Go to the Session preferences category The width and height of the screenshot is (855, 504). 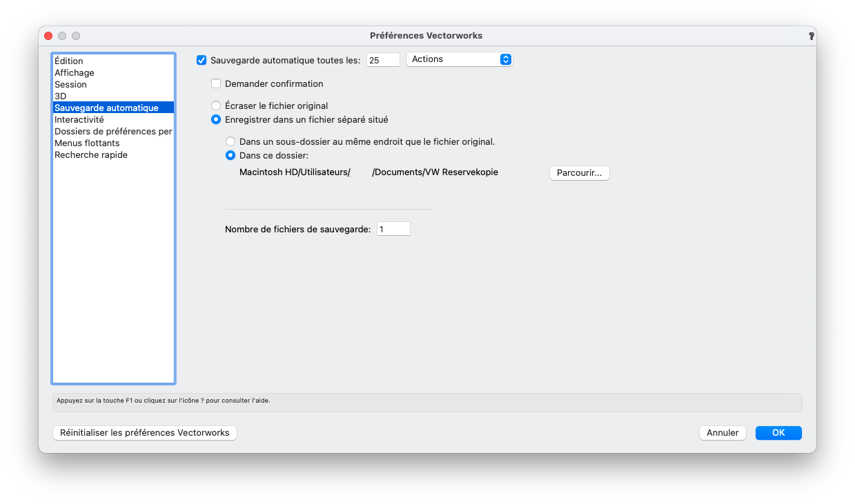[x=113, y=85]
